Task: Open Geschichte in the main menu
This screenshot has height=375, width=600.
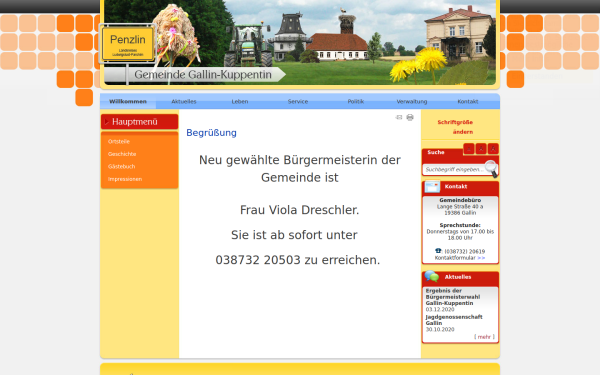Action: [122, 154]
